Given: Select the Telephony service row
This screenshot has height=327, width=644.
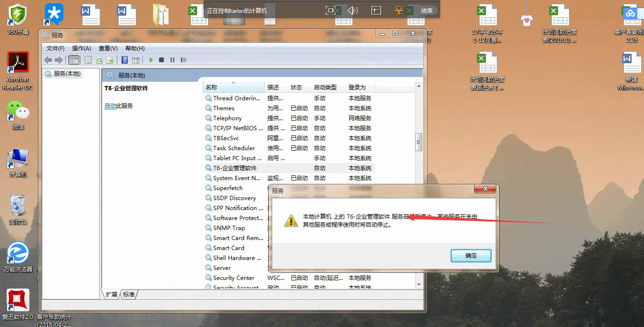Looking at the screenshot, I should pyautogui.click(x=289, y=118).
